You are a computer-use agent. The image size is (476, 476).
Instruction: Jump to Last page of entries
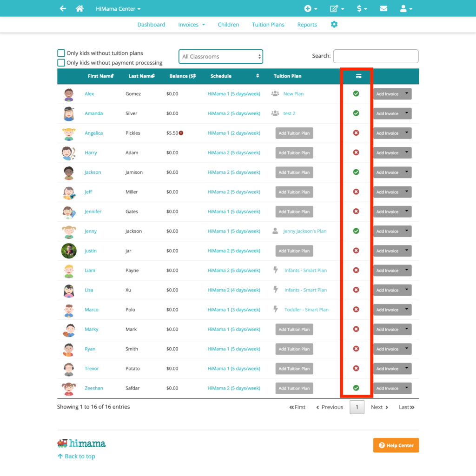point(406,407)
